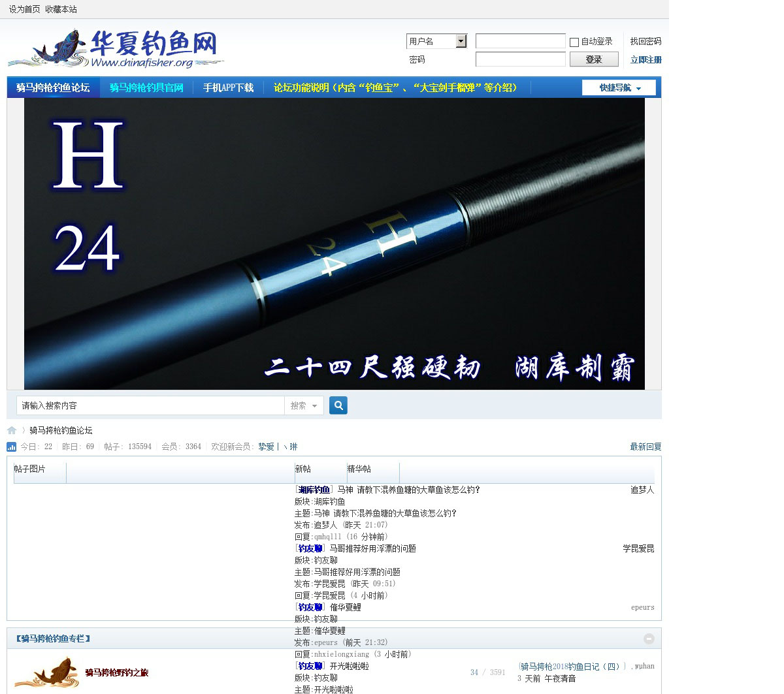Viewport: 784px width, 694px height.
Task: Click the 华夏钓鱼网 site logo
Action: point(116,48)
